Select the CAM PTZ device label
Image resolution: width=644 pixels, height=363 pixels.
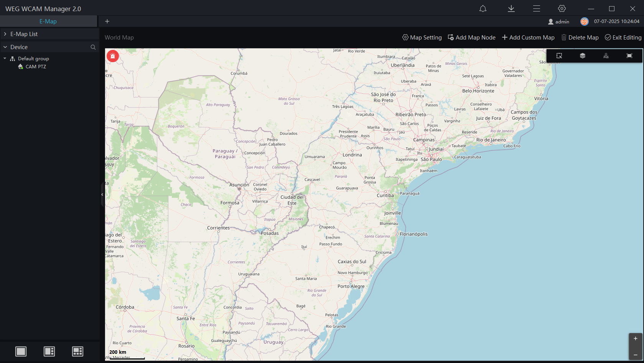coord(36,67)
